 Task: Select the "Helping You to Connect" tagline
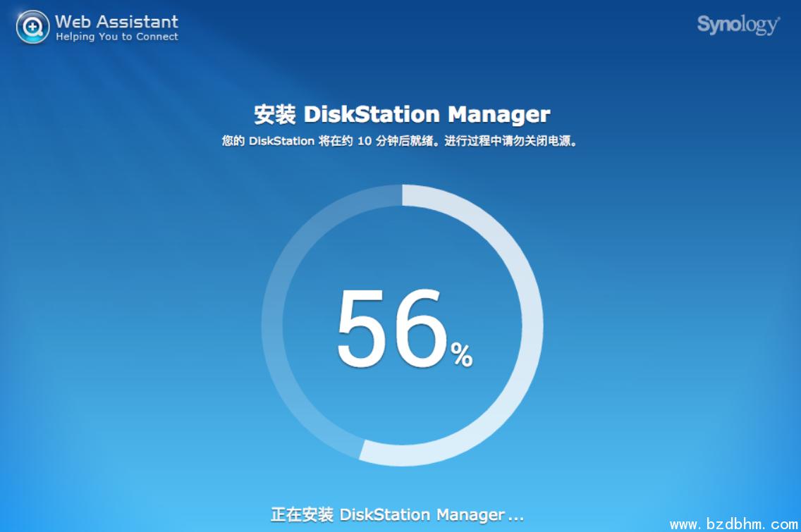(x=117, y=37)
